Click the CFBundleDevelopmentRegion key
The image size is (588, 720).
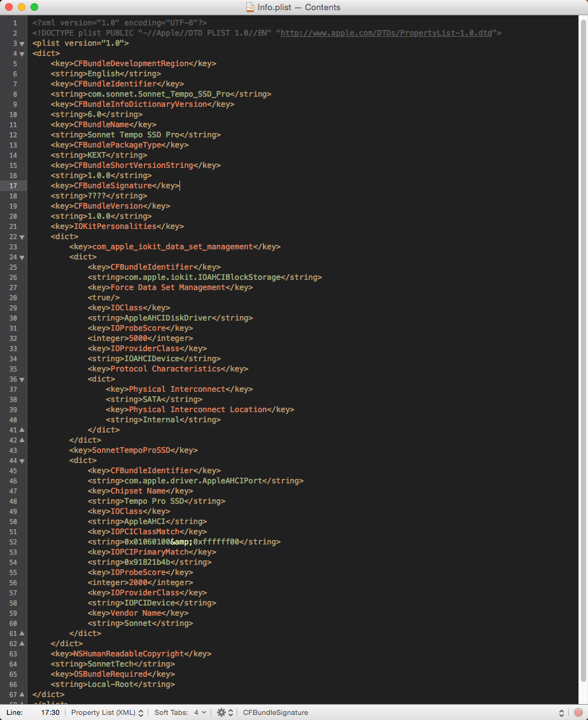131,64
